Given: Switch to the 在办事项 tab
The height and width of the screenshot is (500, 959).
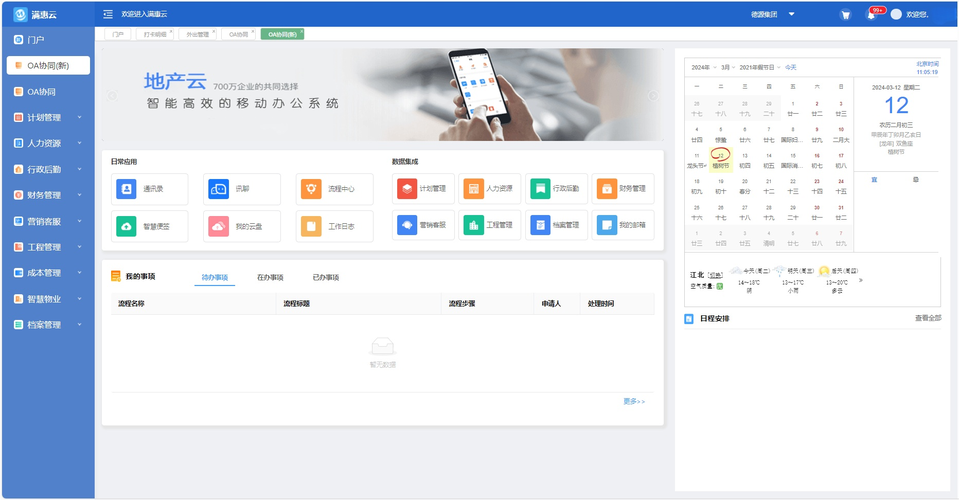Looking at the screenshot, I should coord(270,277).
